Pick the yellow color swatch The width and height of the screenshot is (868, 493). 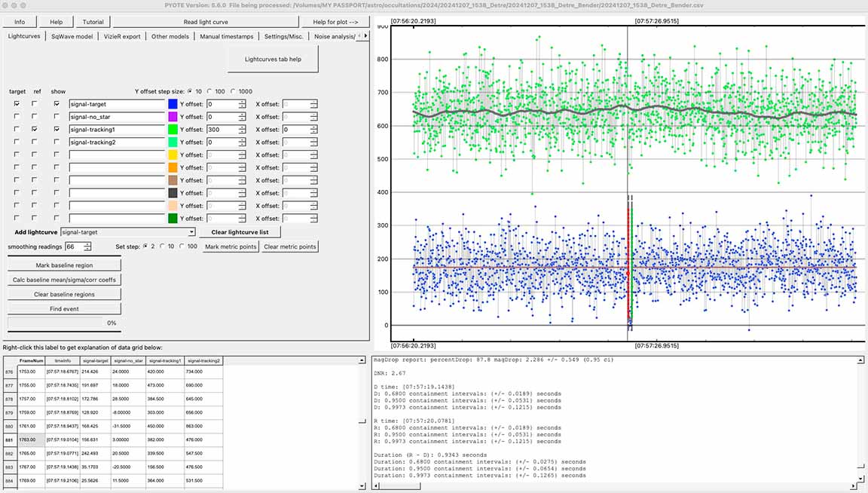click(173, 155)
